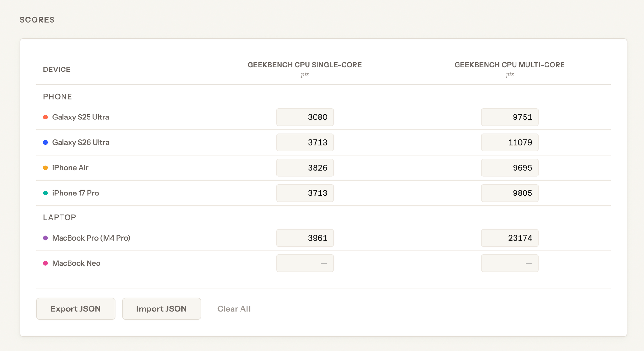
Task: Edit Galaxy S25 Ultra multi-core score 9751
Action: [509, 117]
